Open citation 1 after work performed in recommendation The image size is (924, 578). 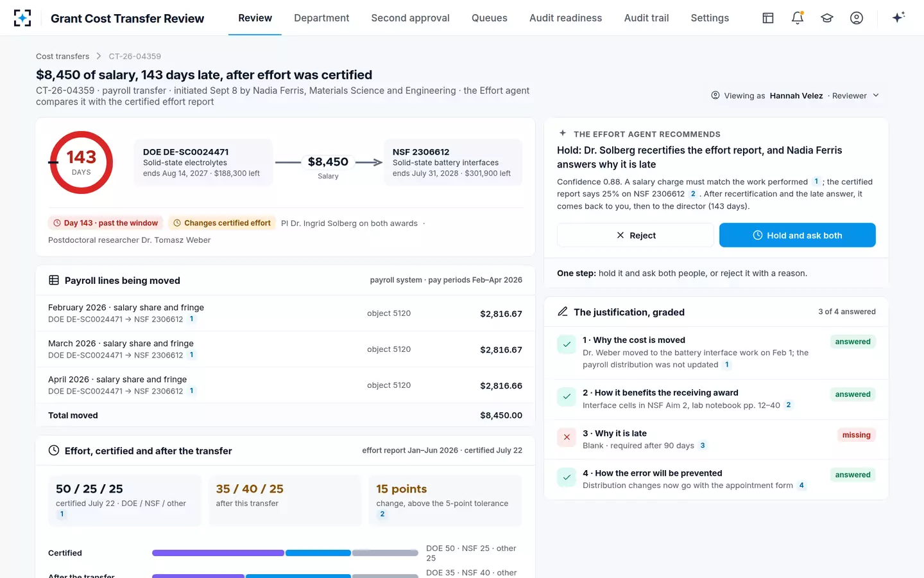click(x=816, y=182)
